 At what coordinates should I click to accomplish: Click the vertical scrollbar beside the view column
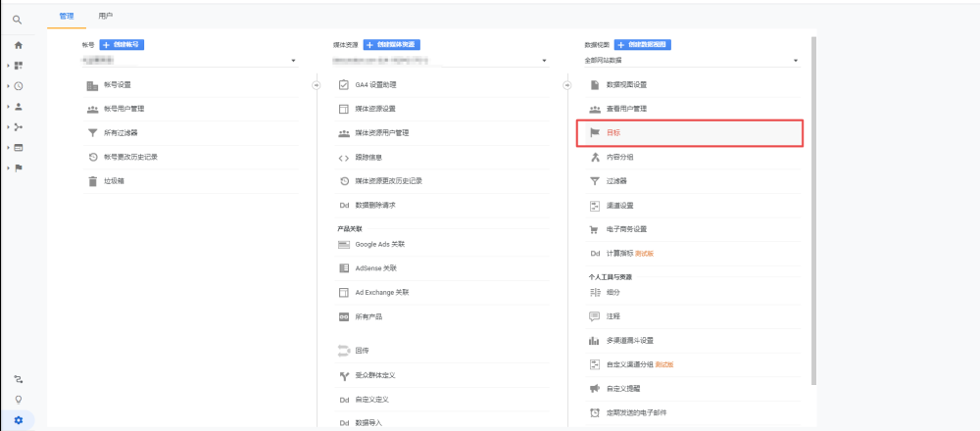tap(816, 196)
